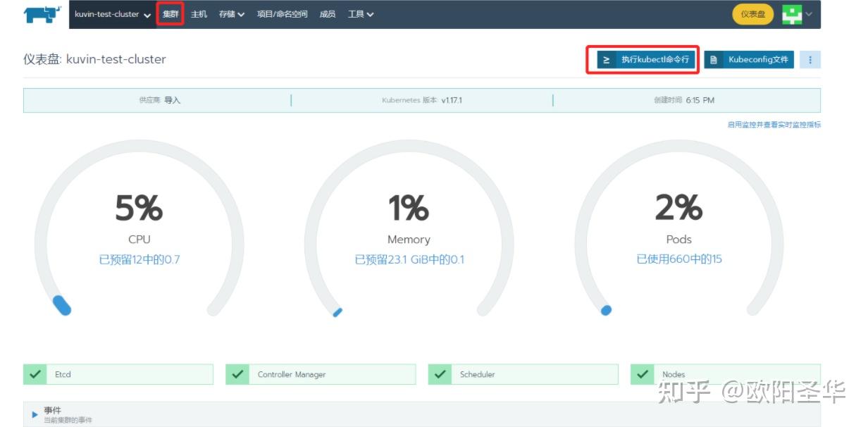Open the 主机 menu item
The image size is (868, 427).
(199, 14)
